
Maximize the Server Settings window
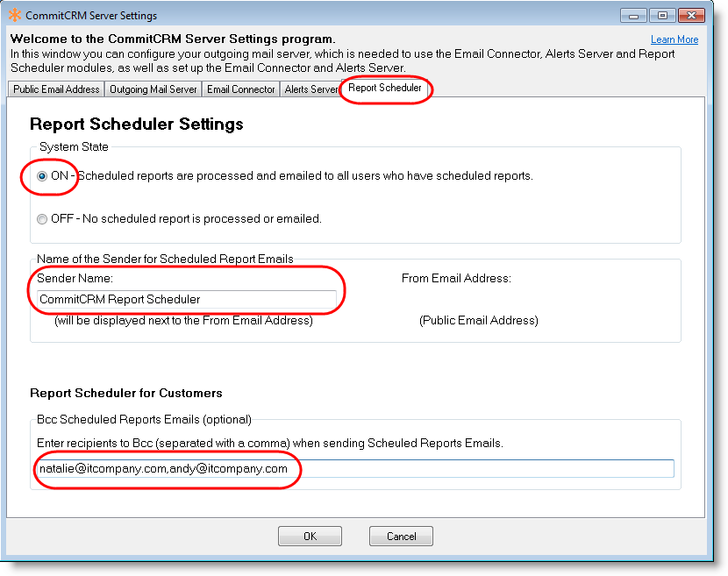tap(661, 16)
